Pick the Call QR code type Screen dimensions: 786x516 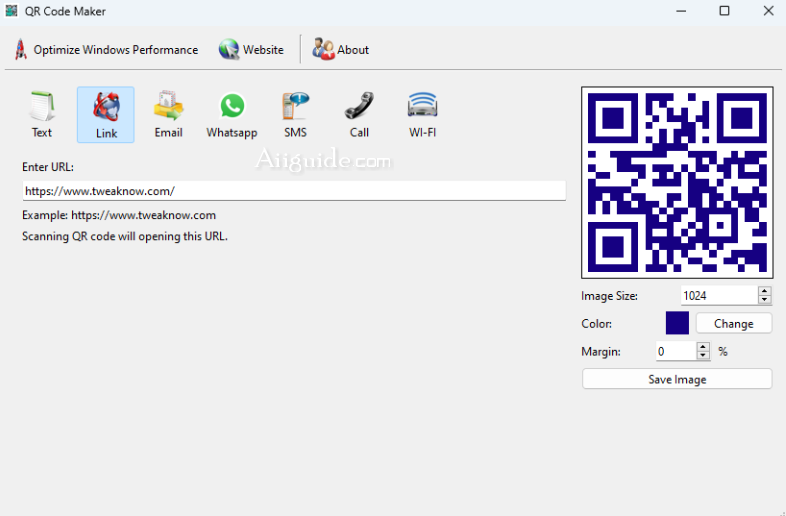click(x=359, y=115)
